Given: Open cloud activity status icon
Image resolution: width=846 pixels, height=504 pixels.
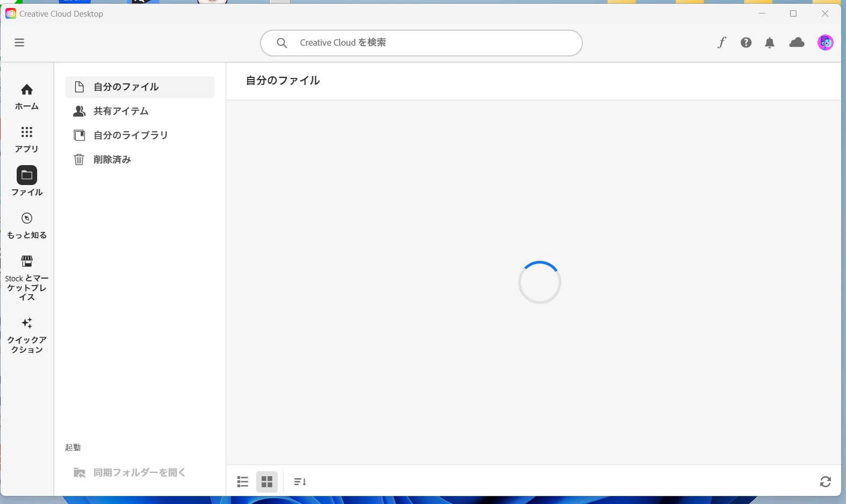Looking at the screenshot, I should click(797, 42).
